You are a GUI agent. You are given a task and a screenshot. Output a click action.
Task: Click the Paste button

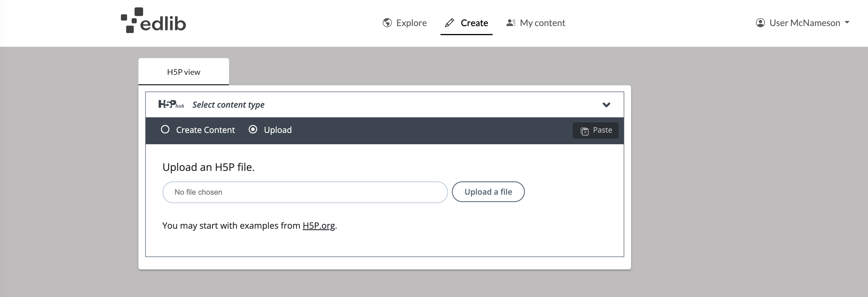[595, 130]
